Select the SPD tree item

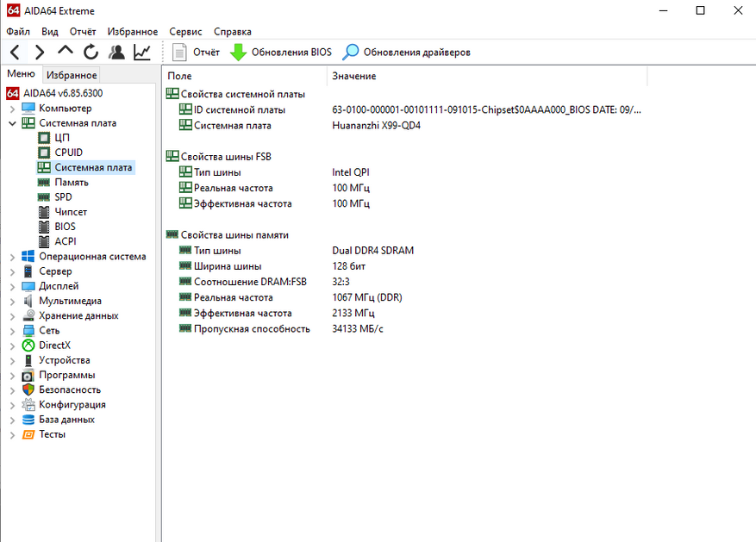click(x=63, y=197)
